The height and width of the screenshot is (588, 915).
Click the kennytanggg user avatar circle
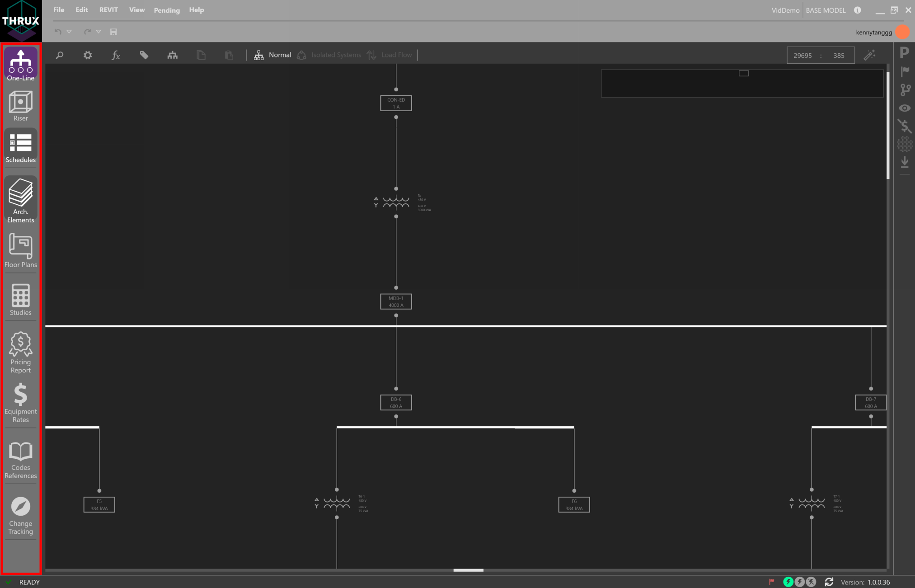(902, 32)
